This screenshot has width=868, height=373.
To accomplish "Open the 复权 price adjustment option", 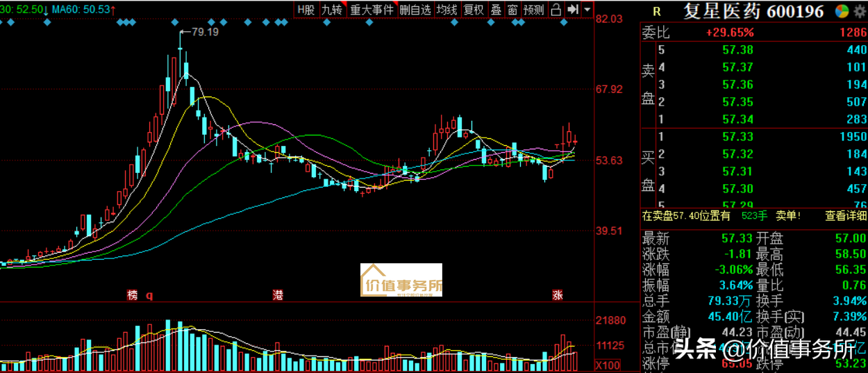I will coord(474,10).
